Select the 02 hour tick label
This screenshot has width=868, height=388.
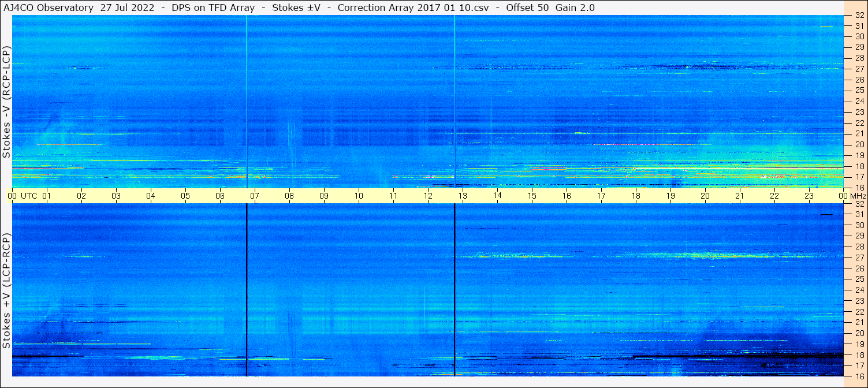81,196
